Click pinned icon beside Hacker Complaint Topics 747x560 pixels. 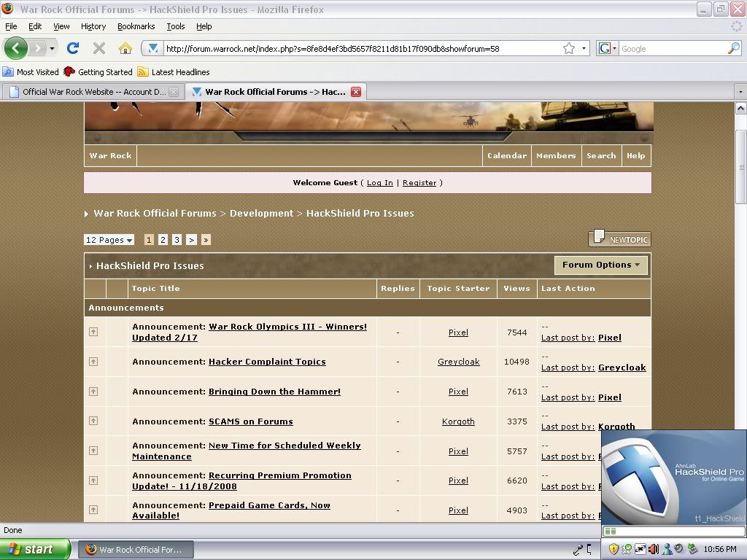pos(93,362)
